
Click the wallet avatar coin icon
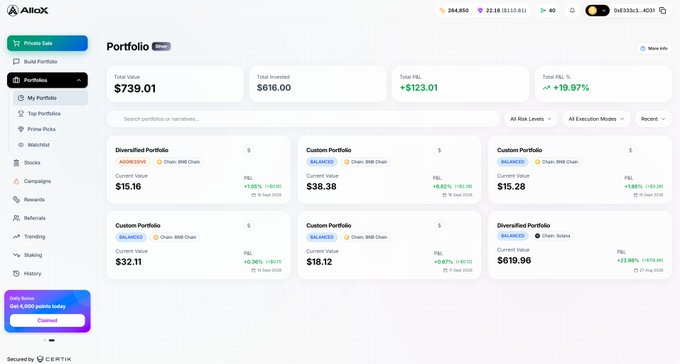tap(592, 10)
